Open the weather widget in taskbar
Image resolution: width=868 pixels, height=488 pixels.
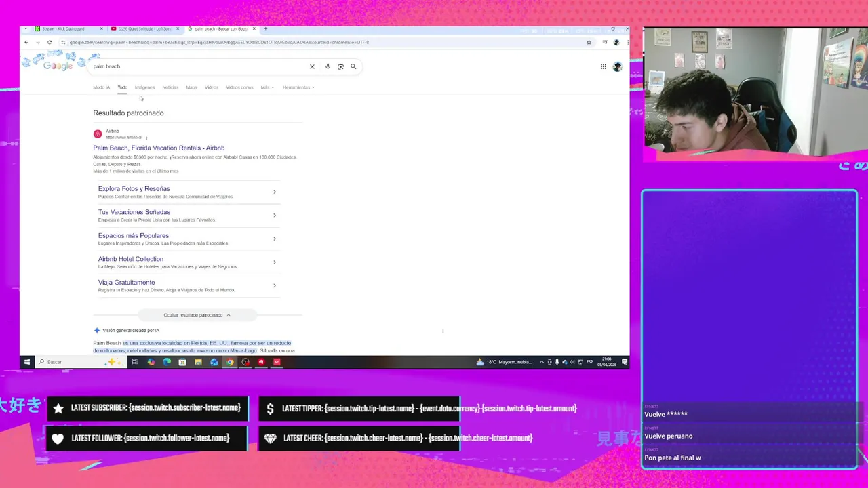pyautogui.click(x=504, y=362)
